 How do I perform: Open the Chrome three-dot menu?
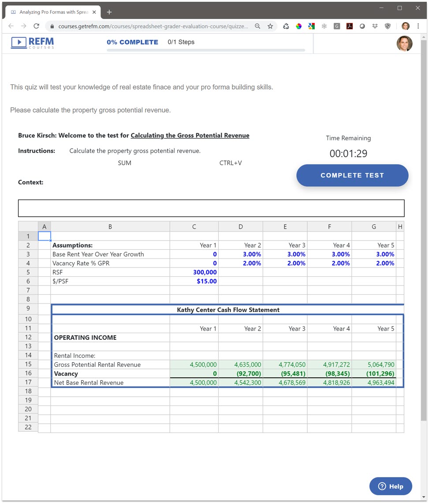[x=418, y=26]
